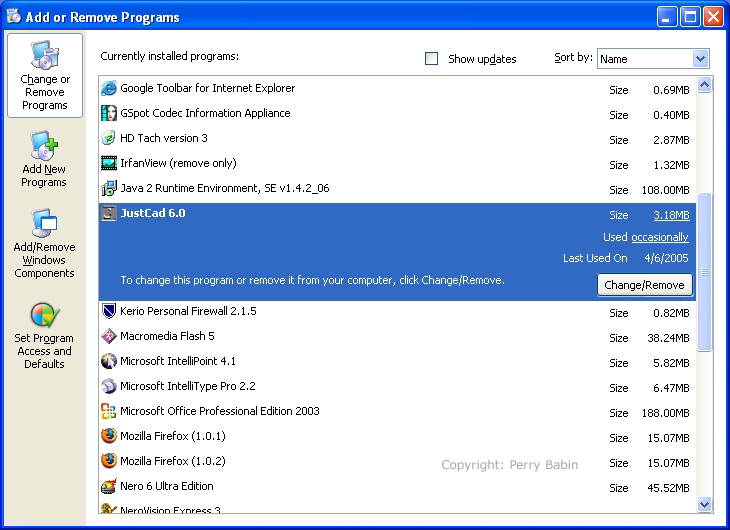The image size is (730, 530).
Task: Click the vertical scrollbar thumb
Action: tap(704, 272)
